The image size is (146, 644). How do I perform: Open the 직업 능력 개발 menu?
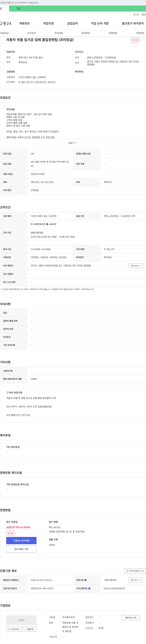pos(100,23)
